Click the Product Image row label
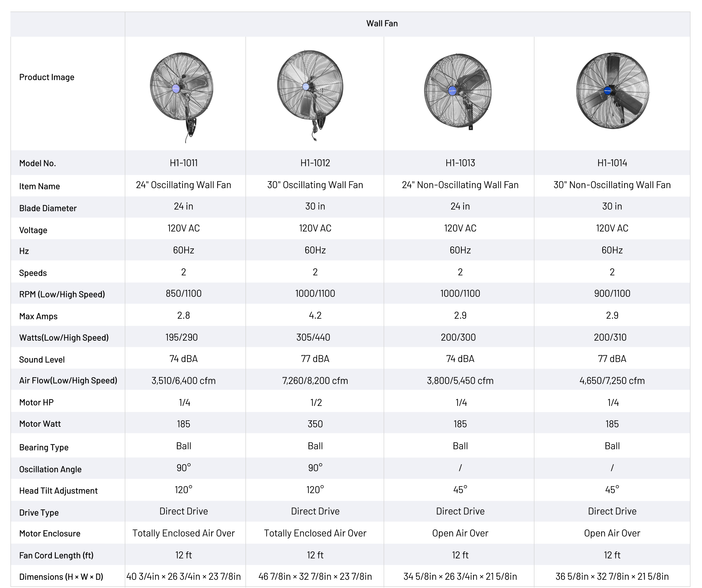The height and width of the screenshot is (588, 702). point(47,77)
